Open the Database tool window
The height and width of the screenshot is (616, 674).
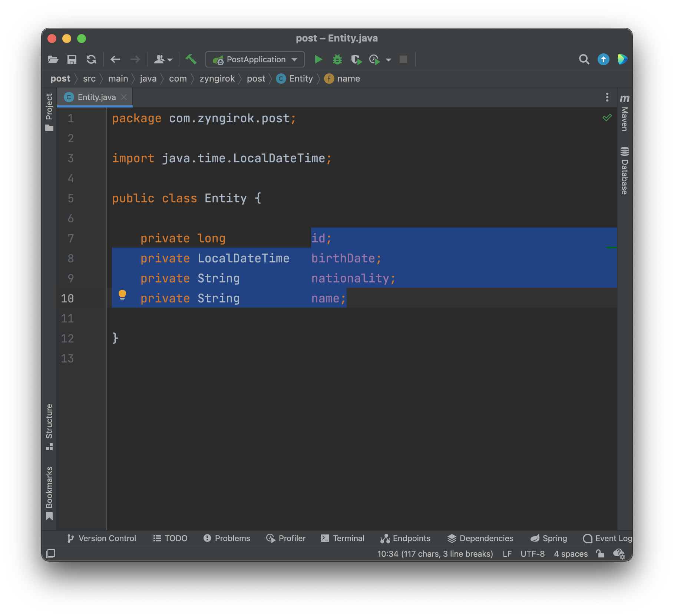(625, 170)
